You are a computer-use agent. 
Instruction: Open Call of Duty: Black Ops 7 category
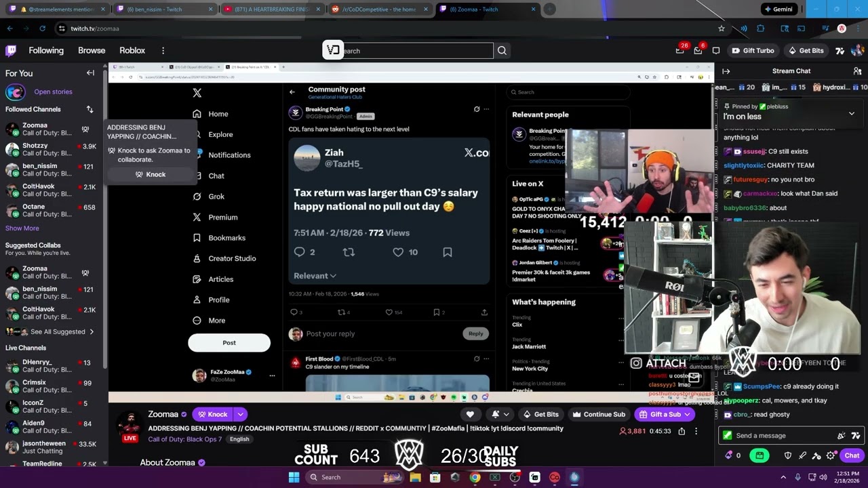click(184, 439)
